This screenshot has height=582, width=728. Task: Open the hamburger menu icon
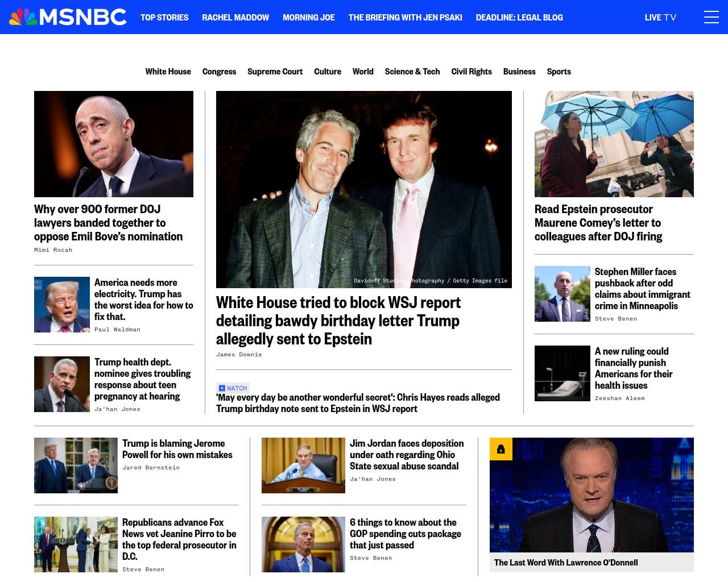[x=711, y=17]
